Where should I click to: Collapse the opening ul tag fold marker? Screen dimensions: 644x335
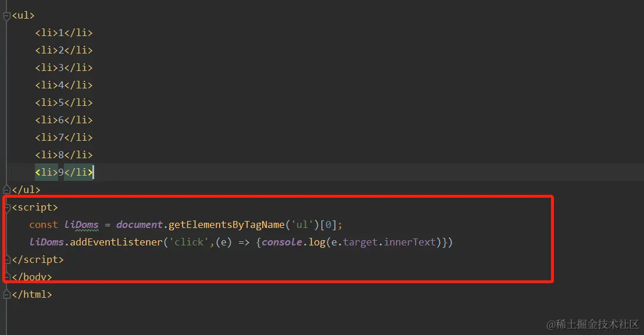click(x=6, y=16)
